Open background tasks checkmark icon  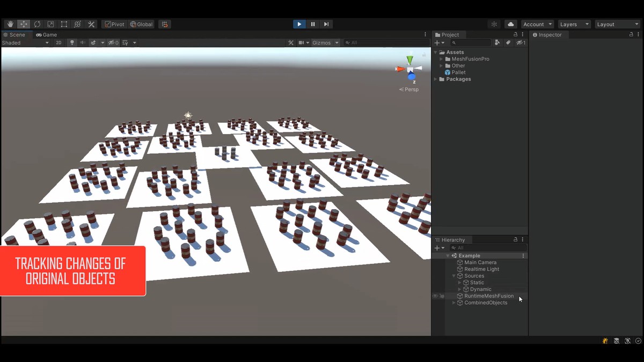[638, 341]
